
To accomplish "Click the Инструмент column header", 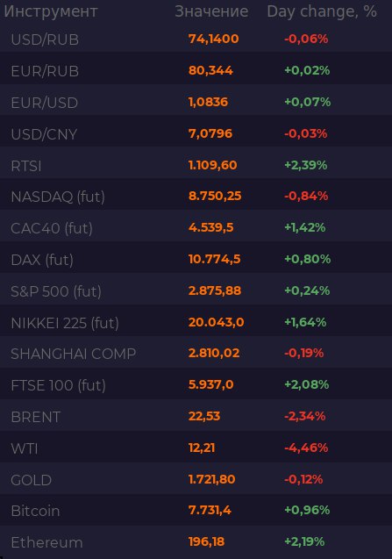I will point(51,11).
